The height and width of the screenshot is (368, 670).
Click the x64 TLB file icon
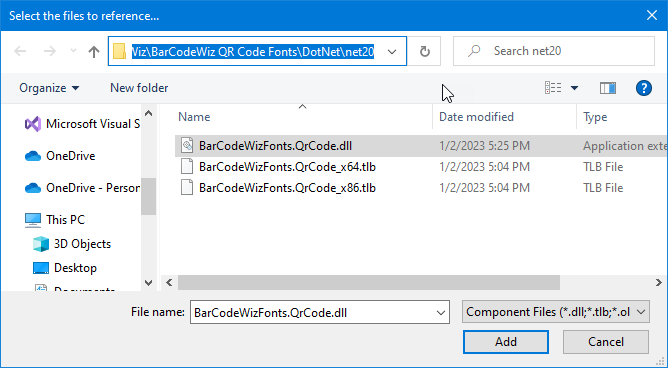click(187, 167)
